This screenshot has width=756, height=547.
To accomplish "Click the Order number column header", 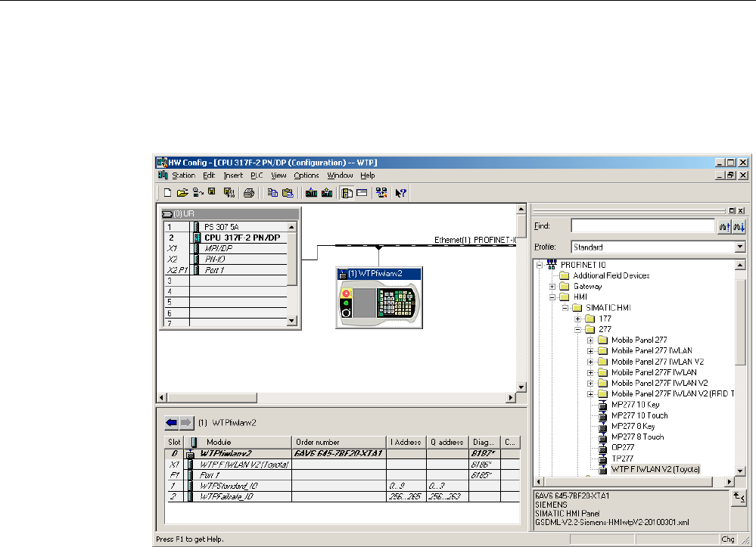I will (340, 442).
